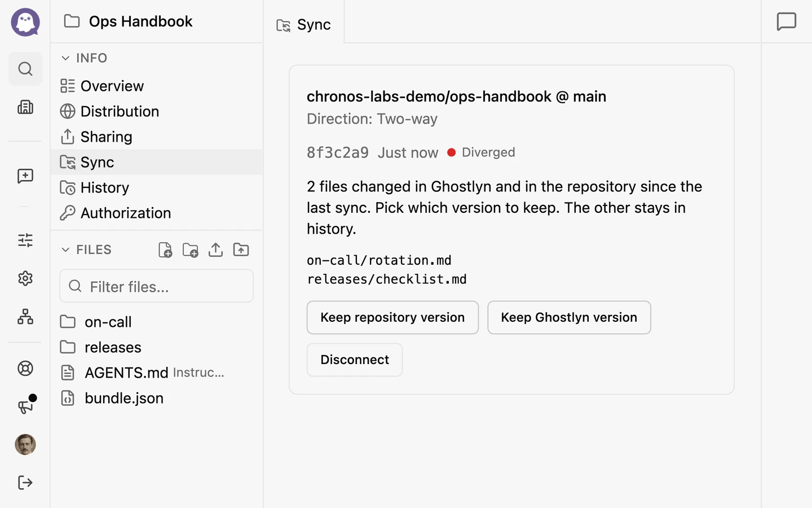Click the Disconnect button
This screenshot has height=508, width=812.
coord(355,360)
